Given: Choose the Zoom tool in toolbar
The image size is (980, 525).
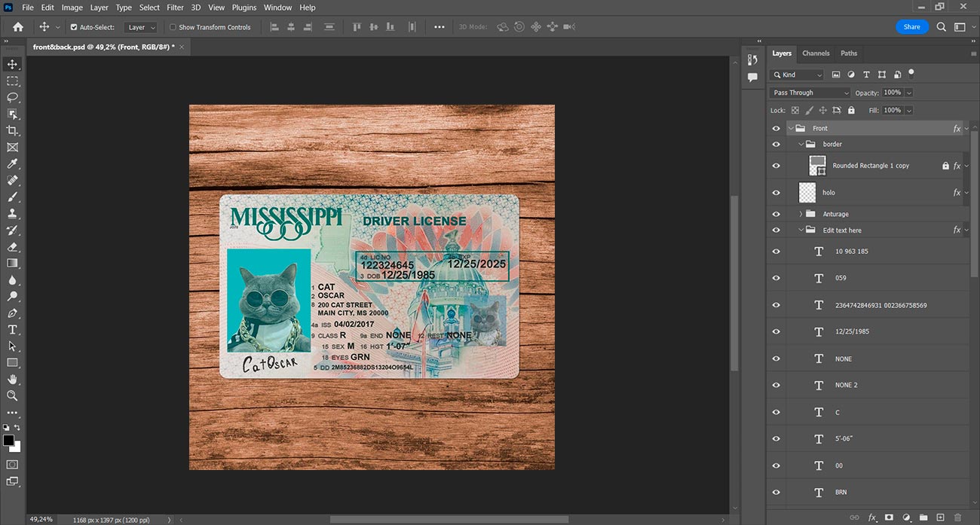Looking at the screenshot, I should (x=12, y=395).
